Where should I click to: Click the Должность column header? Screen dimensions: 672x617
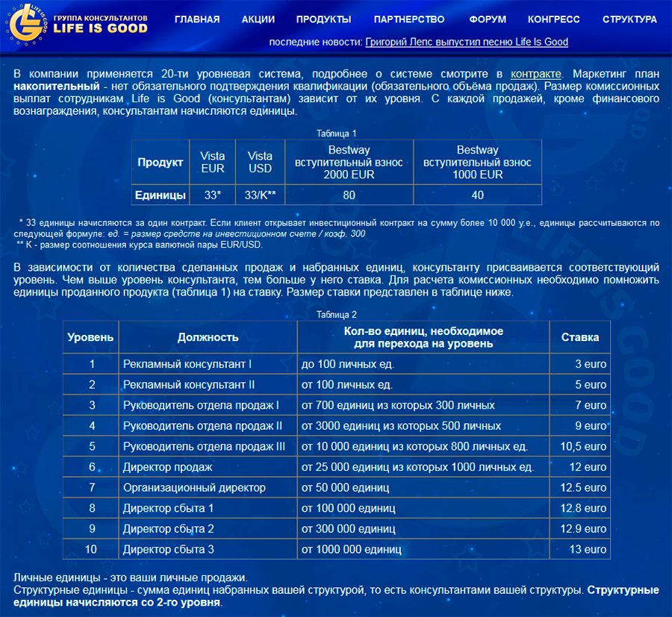(x=208, y=337)
